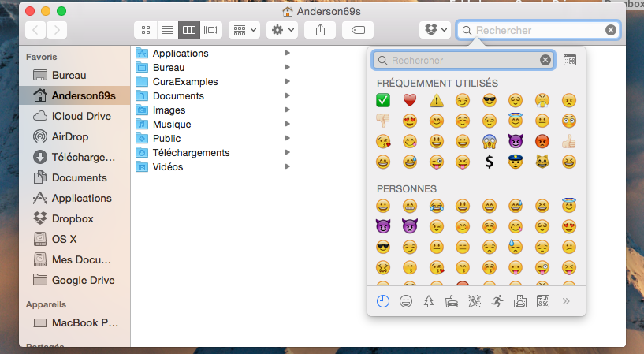644x354 pixels.
Task: Select the OS X drive in sidebar
Action: (75, 239)
